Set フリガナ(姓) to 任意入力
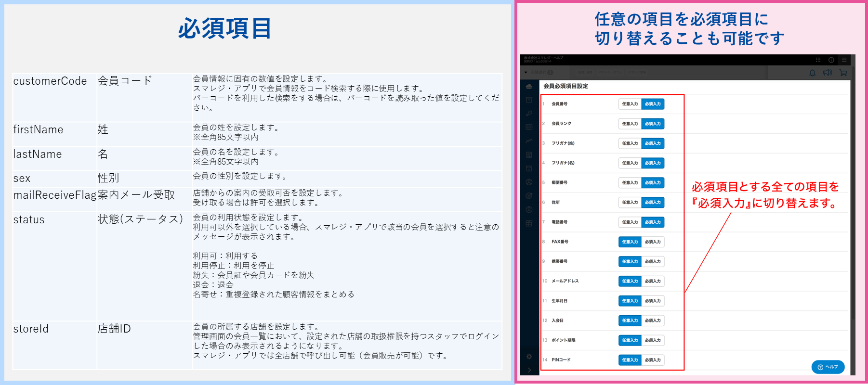 630,143
